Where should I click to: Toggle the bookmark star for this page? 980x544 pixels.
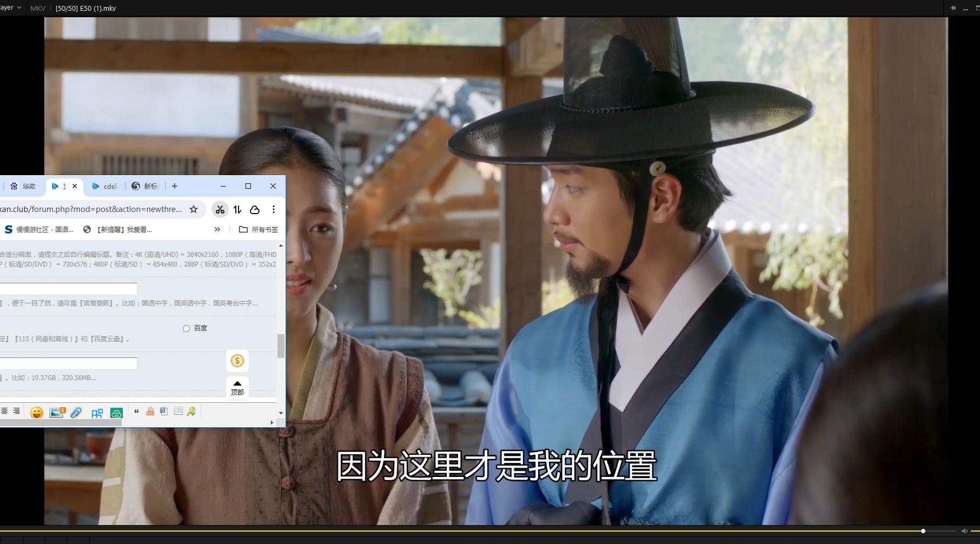(193, 209)
